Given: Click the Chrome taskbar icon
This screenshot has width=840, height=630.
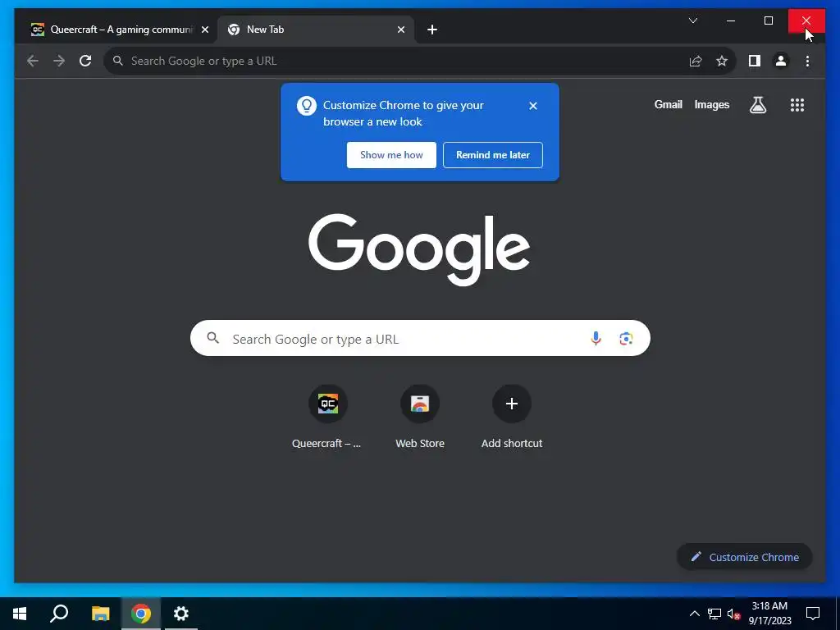Looking at the screenshot, I should coord(141,614).
